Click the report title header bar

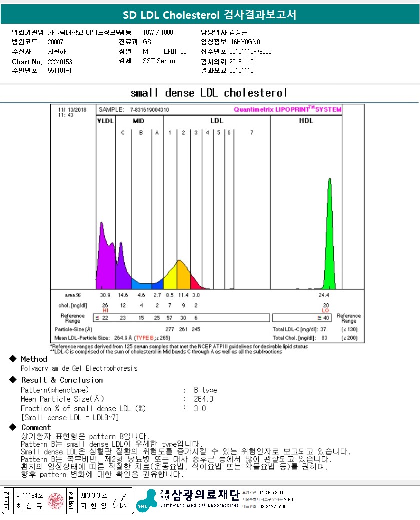click(x=210, y=15)
